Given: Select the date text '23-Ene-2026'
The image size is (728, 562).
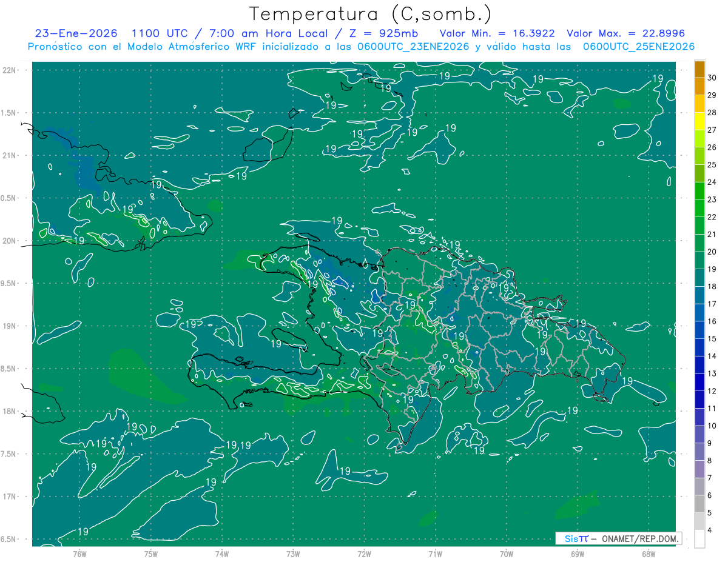Looking at the screenshot, I should pyautogui.click(x=76, y=33).
